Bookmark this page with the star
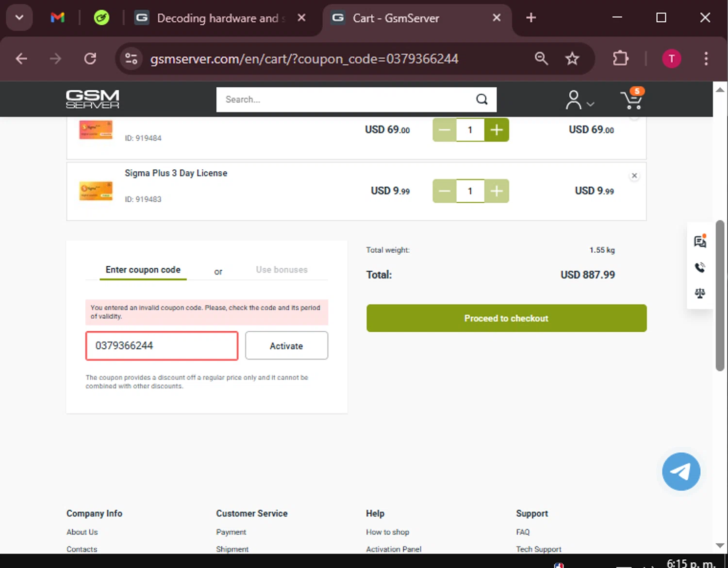The width and height of the screenshot is (728, 568). (572, 59)
